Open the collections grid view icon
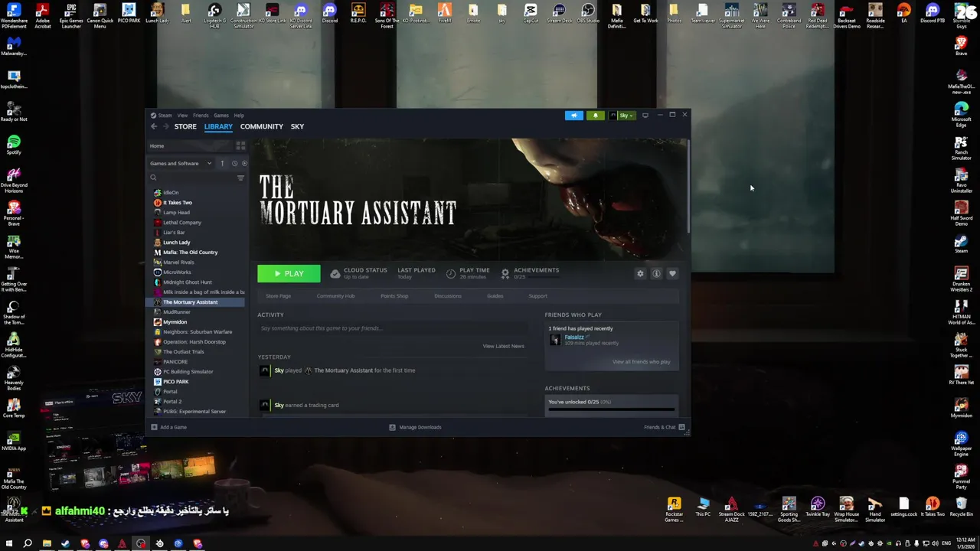980x551 pixels. [240, 145]
